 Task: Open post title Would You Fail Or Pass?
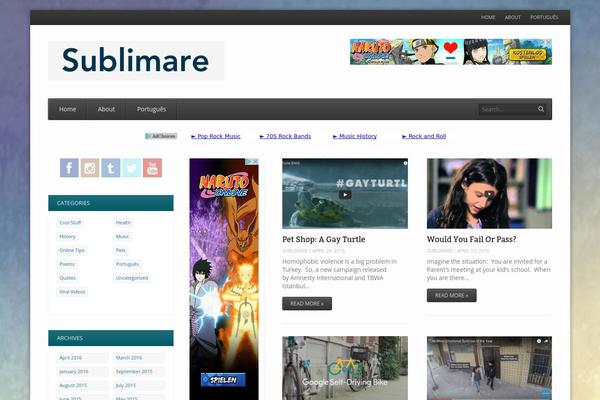471,239
